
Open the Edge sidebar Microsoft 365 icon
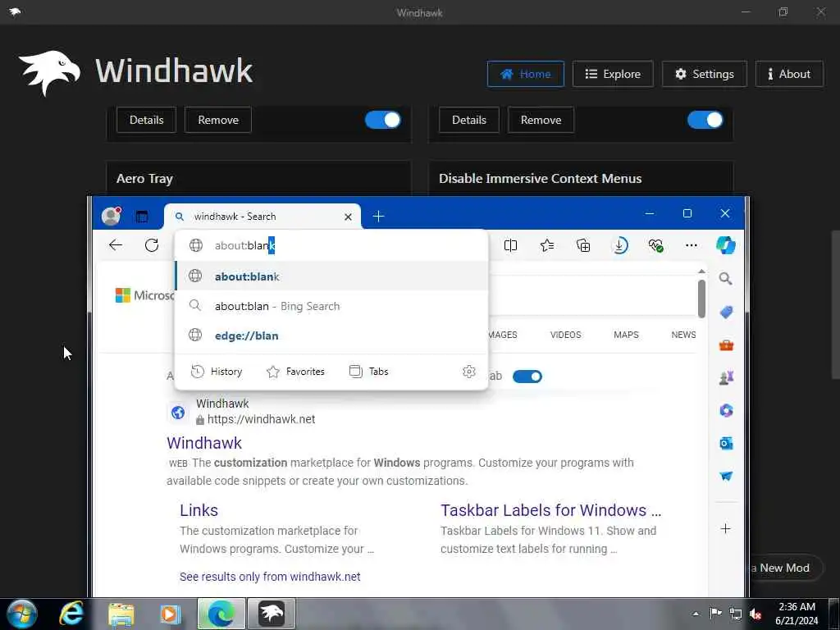pyautogui.click(x=726, y=411)
